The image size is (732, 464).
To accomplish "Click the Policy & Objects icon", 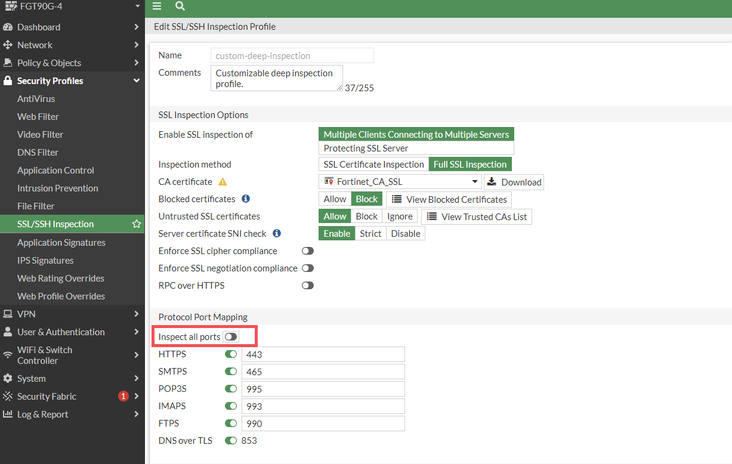I will [x=7, y=63].
